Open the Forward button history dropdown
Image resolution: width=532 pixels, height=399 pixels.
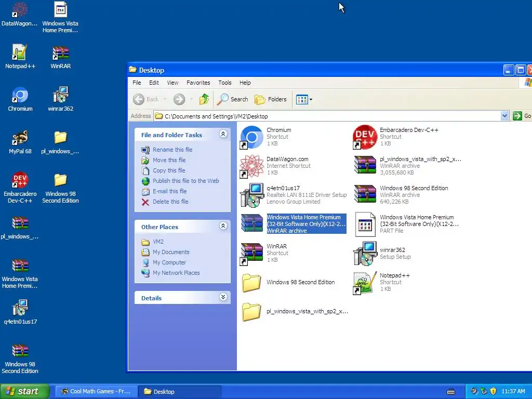pos(191,99)
